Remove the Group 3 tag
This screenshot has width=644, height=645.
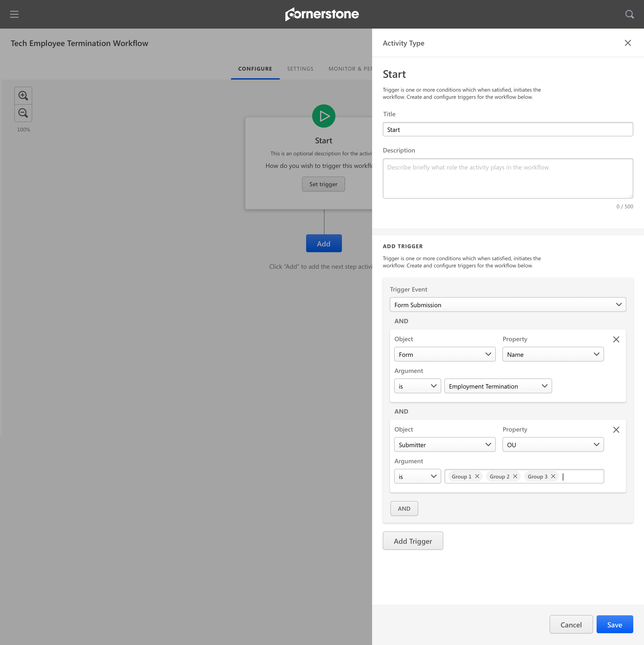[553, 476]
